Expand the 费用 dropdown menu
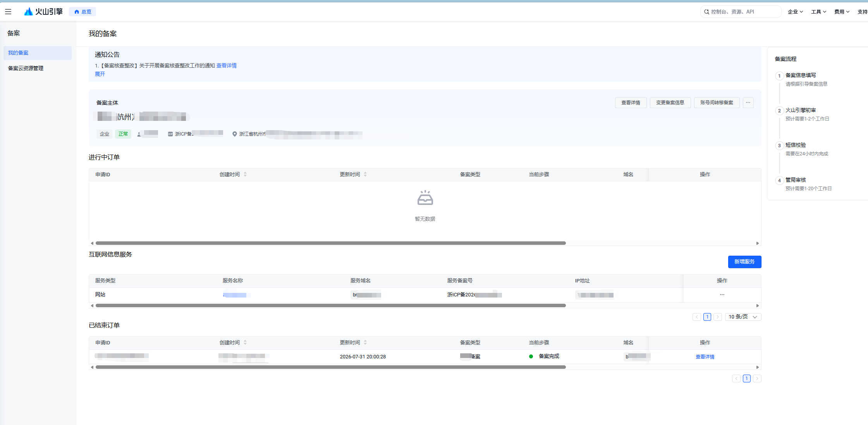The image size is (868, 425). [x=842, y=12]
